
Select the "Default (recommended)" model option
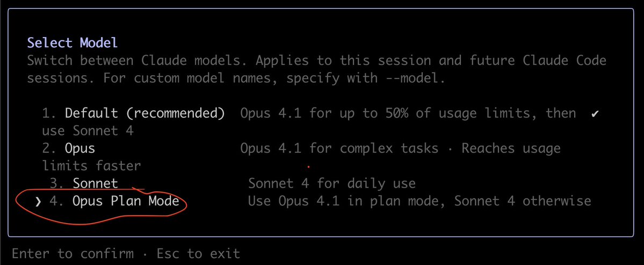click(x=144, y=113)
